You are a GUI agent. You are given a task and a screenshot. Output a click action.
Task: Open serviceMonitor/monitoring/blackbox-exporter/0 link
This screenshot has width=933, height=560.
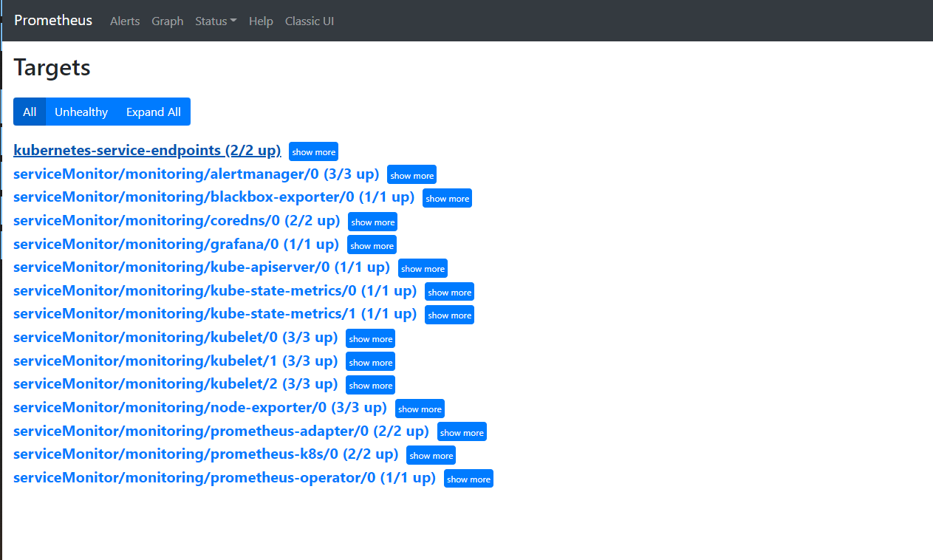coord(214,197)
